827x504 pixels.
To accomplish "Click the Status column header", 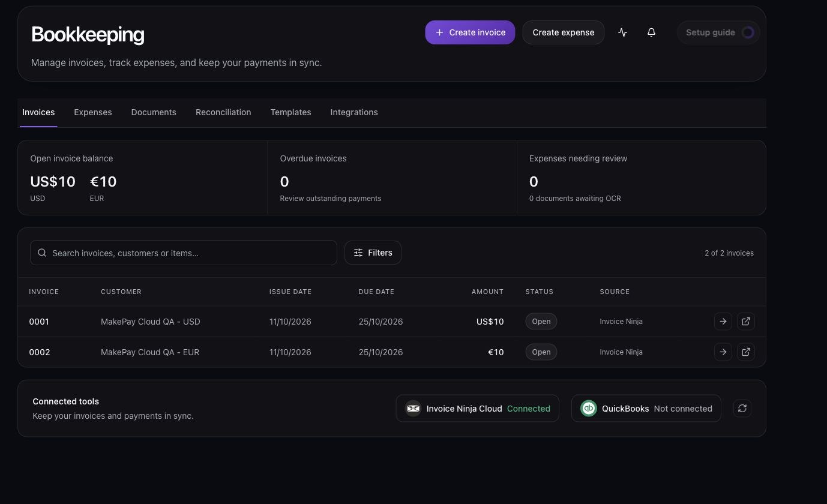I will tap(540, 292).
